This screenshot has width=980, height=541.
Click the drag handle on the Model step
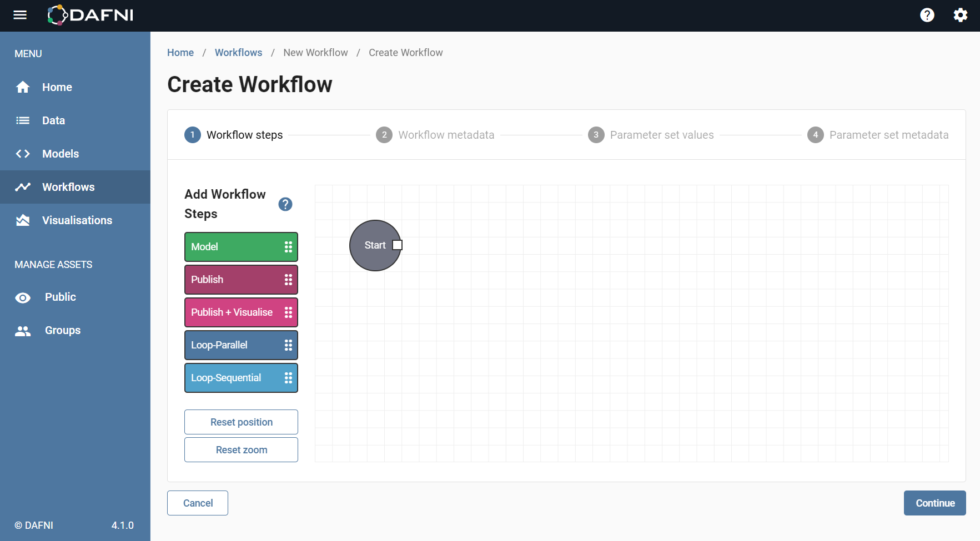coord(288,246)
